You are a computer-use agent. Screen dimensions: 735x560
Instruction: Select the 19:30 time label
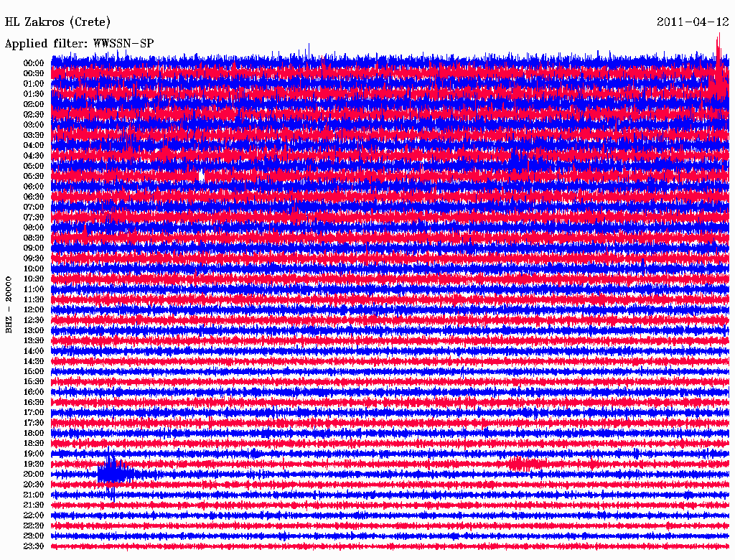pos(34,464)
